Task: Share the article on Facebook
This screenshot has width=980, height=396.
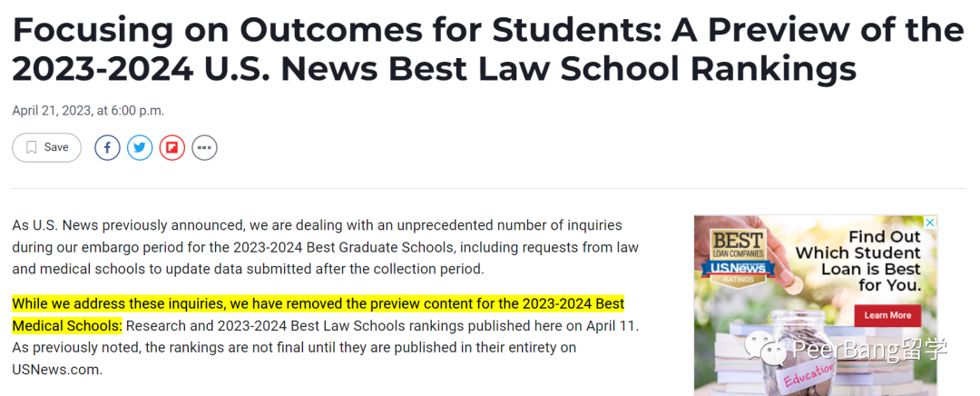Action: [107, 148]
